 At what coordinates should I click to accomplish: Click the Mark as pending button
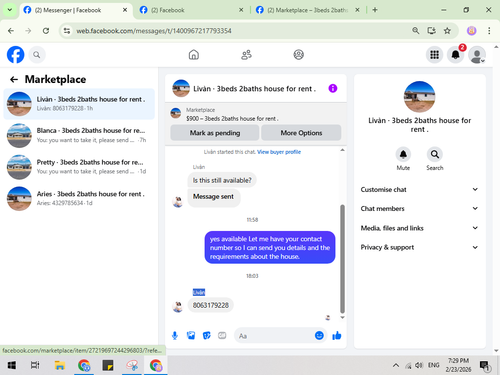coord(215,133)
